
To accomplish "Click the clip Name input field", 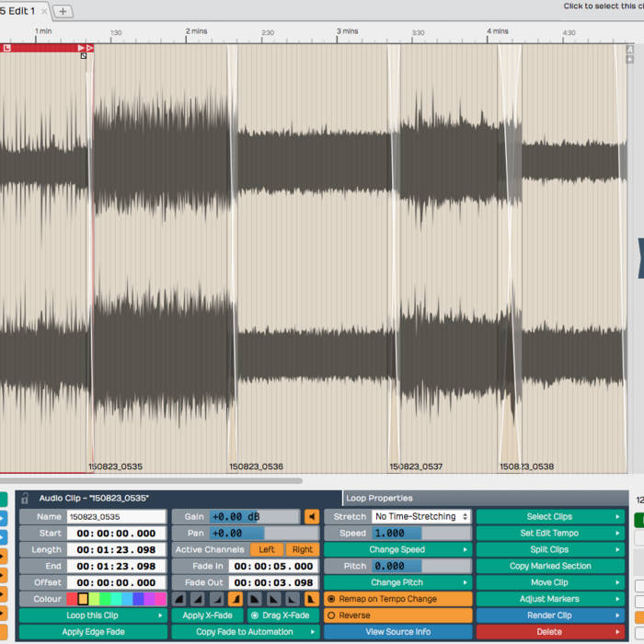I will point(116,517).
